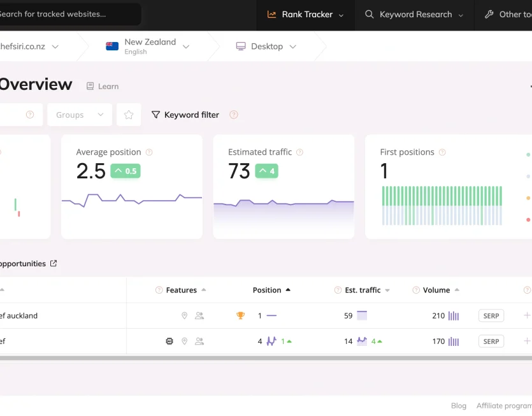Open the Desktop device dropdown

pos(266,47)
